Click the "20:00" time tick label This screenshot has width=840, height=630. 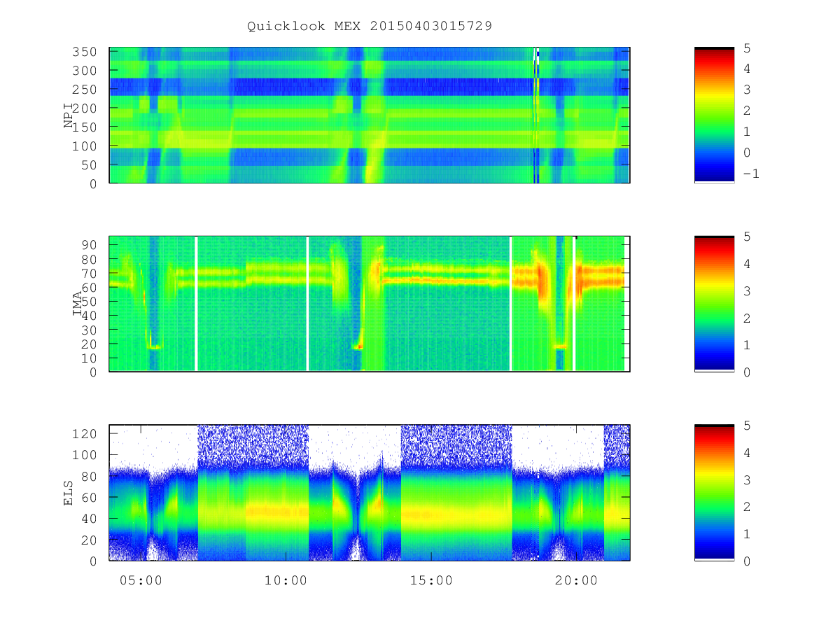coord(575,580)
